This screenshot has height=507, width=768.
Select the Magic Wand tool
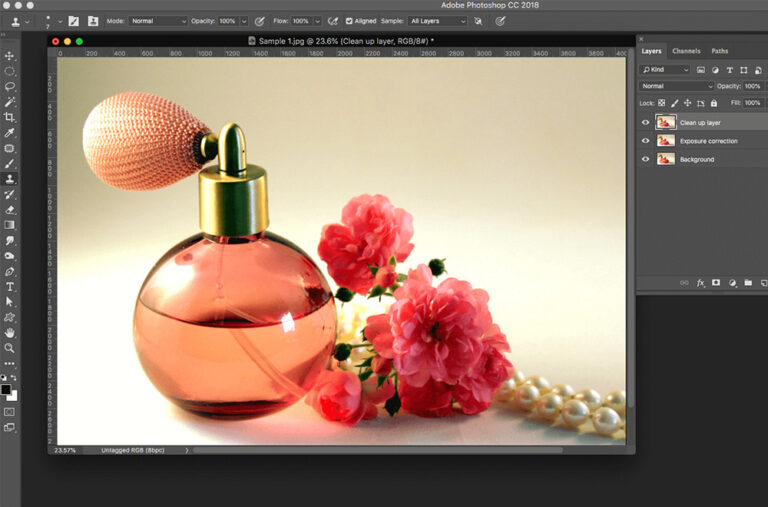pyautogui.click(x=10, y=102)
